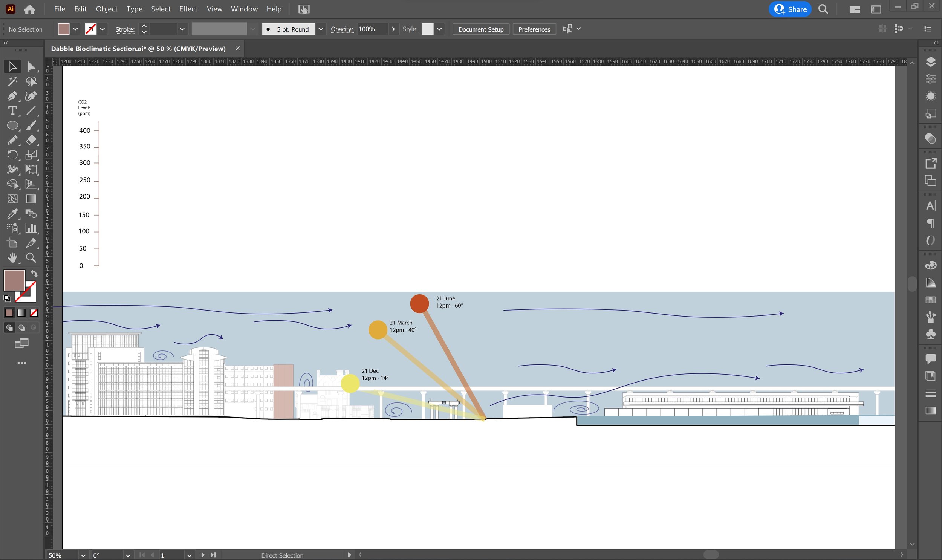Select the Type tool
Viewport: 942px width, 560px height.
(x=12, y=110)
